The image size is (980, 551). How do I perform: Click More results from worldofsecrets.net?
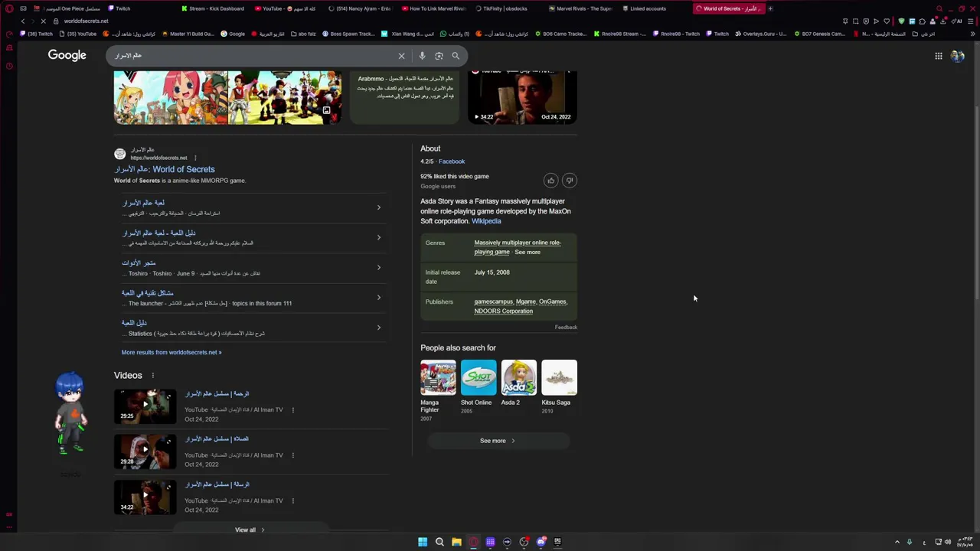click(171, 352)
